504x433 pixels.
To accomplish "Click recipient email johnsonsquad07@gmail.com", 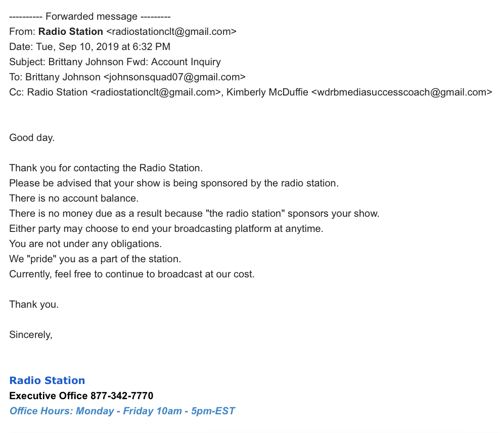I will [174, 77].
